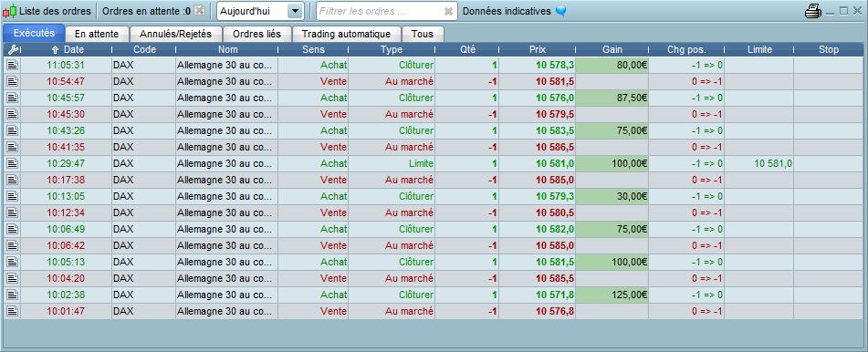
Task: Select the 80,00€ gain cell
Action: (612, 66)
